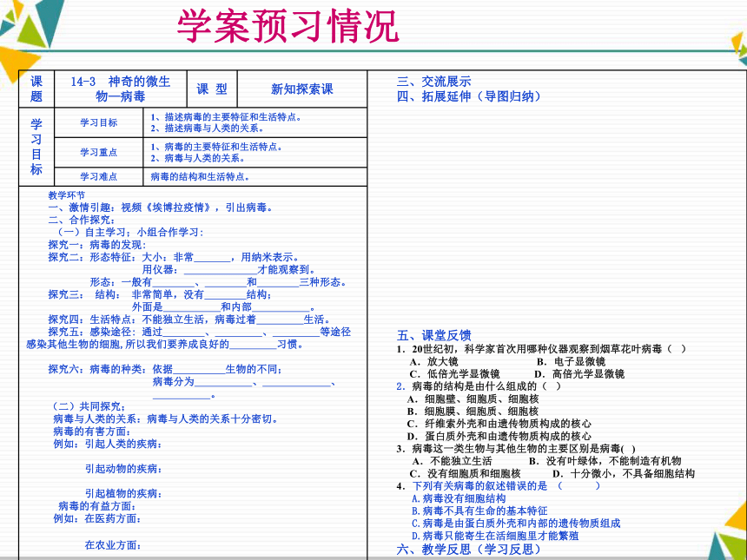Mark option "C.病毒是由蛋白质外壳和内部的遗传物质组成"
This screenshot has height=560, width=747.
(517, 524)
